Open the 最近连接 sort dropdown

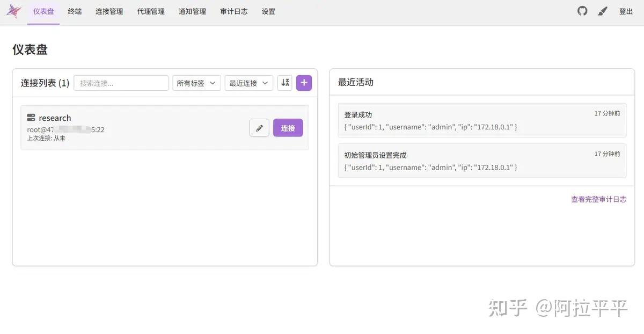[249, 83]
